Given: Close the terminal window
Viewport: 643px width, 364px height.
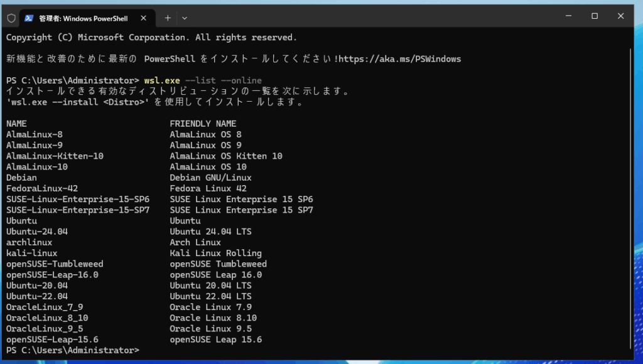Looking at the screenshot, I should pyautogui.click(x=625, y=16).
